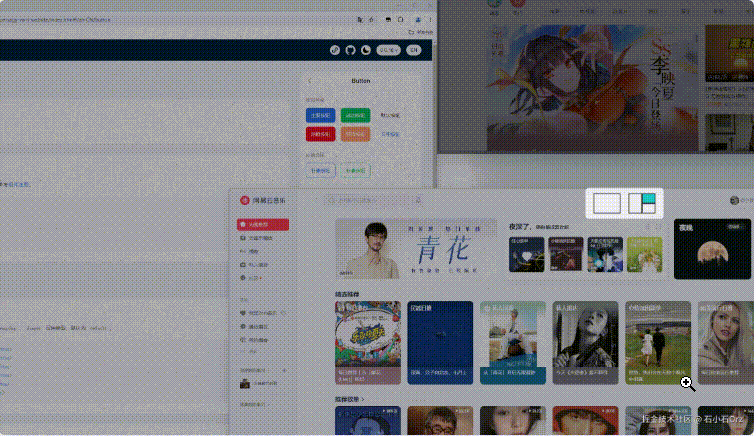Open the colorful cartoon playlist card
The height and width of the screenshot is (436, 756).
[368, 343]
